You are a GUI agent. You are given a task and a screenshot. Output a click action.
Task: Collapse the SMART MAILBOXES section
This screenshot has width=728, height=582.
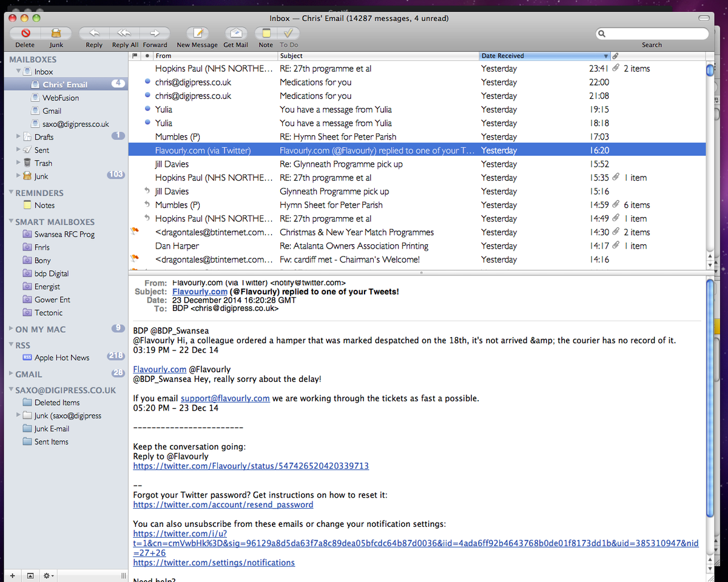click(11, 222)
